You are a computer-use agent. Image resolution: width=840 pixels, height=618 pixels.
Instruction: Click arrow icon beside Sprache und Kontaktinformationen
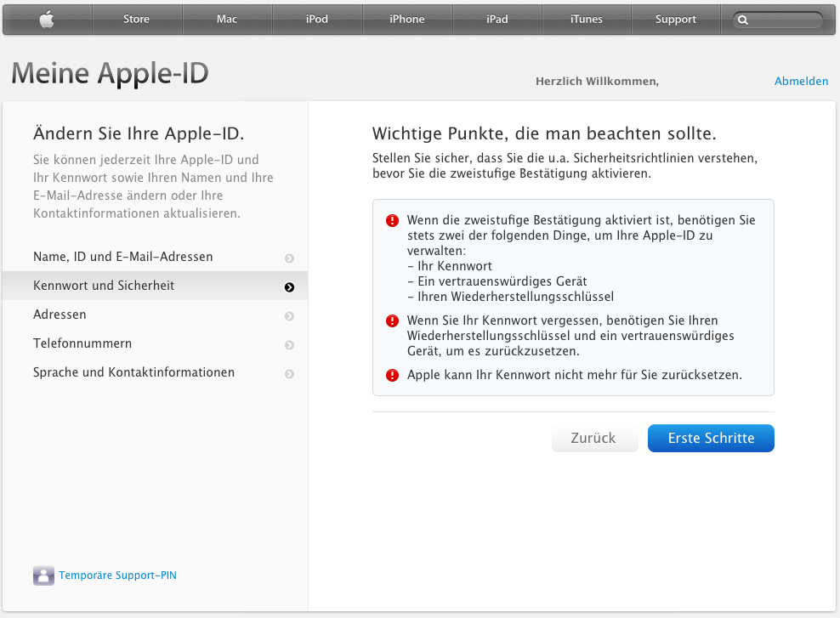[x=289, y=374]
